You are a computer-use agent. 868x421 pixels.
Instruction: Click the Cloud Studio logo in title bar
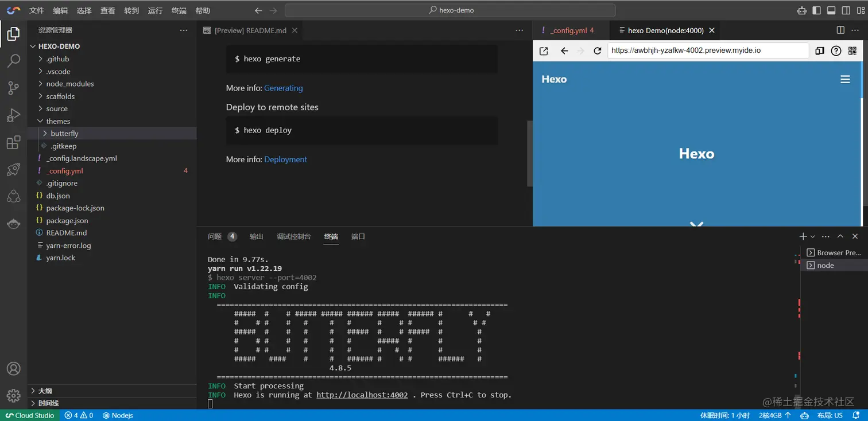pyautogui.click(x=13, y=10)
